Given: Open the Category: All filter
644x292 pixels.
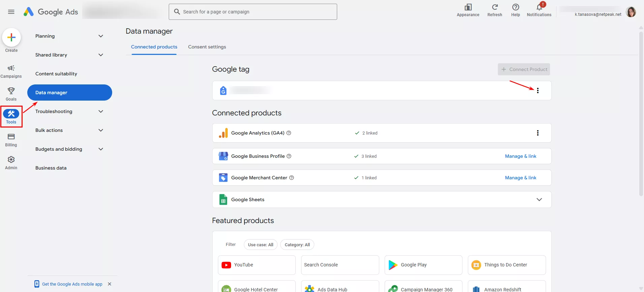Looking at the screenshot, I should point(297,245).
